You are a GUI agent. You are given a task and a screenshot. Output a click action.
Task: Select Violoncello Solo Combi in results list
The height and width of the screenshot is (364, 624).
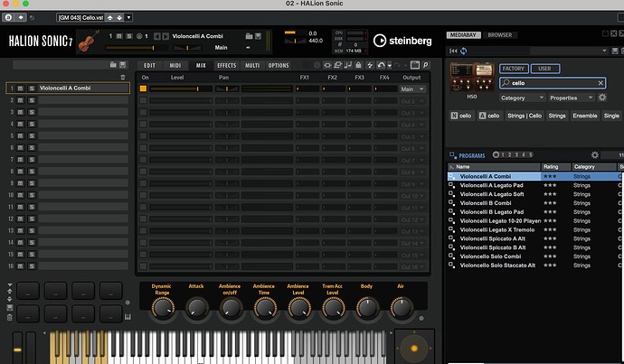(490, 257)
